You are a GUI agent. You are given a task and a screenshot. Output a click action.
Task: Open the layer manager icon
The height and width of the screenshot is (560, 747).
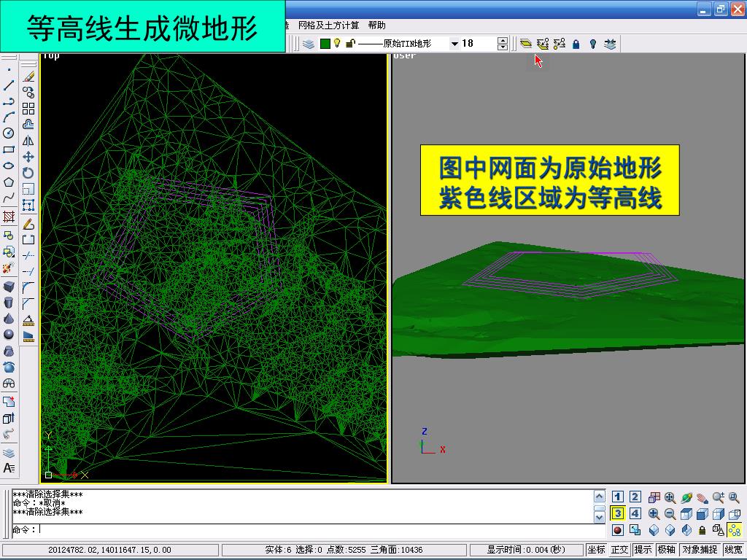pos(309,44)
